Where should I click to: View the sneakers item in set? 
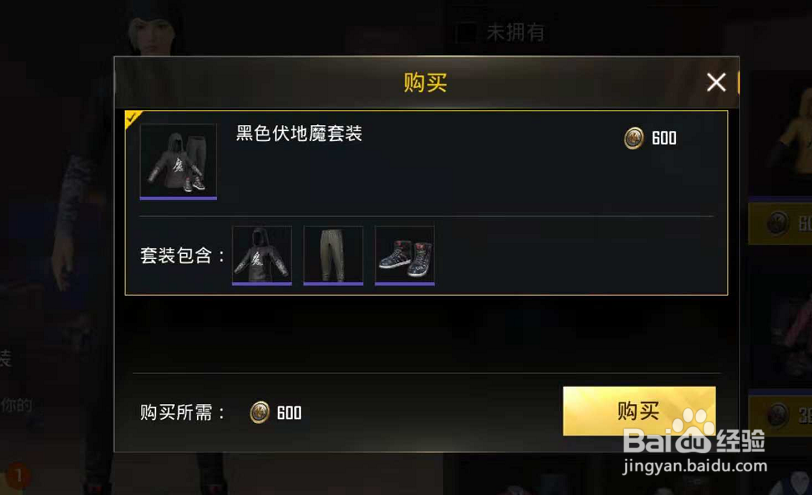tap(404, 255)
